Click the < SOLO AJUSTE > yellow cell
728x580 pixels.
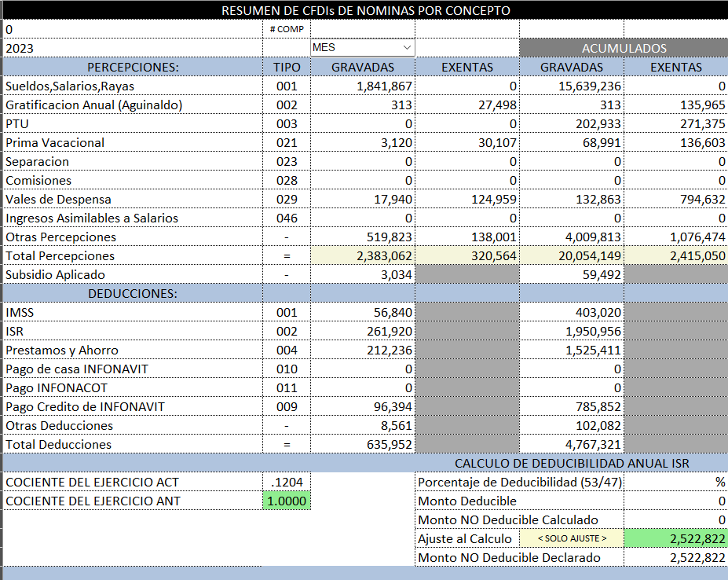pyautogui.click(x=571, y=538)
